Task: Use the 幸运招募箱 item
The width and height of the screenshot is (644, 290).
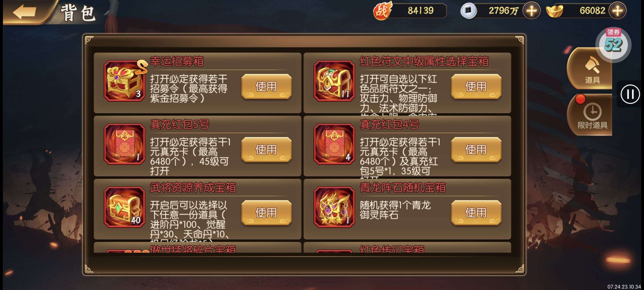Action: (266, 87)
